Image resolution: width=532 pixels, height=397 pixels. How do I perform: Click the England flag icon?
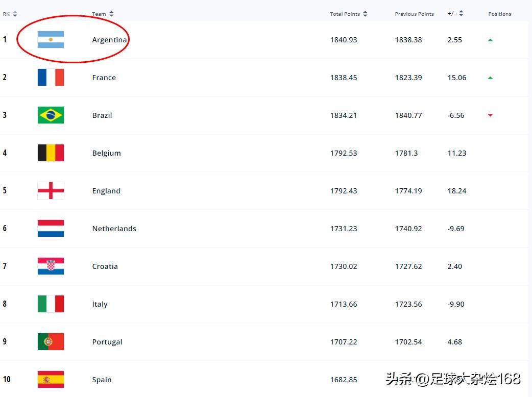(x=51, y=190)
